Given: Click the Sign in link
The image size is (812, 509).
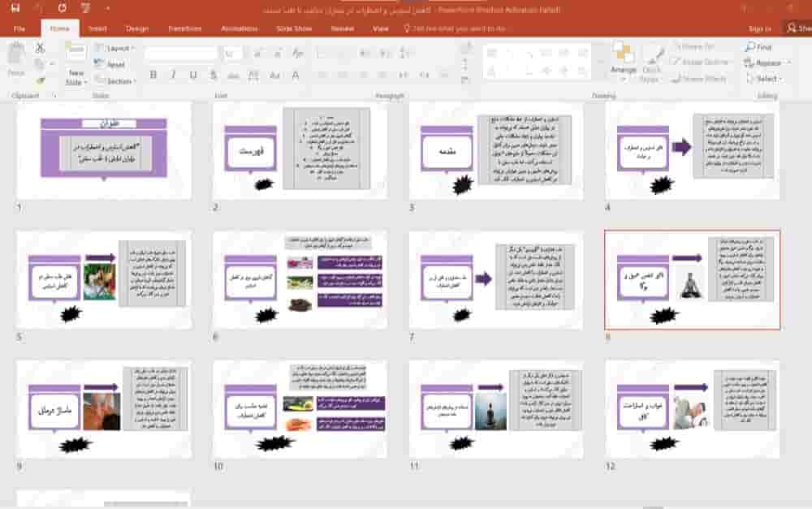Looking at the screenshot, I should [760, 28].
